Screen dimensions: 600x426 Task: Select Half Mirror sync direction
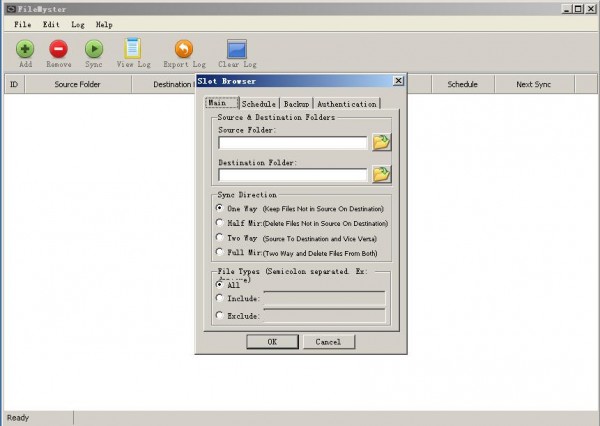(x=220, y=223)
